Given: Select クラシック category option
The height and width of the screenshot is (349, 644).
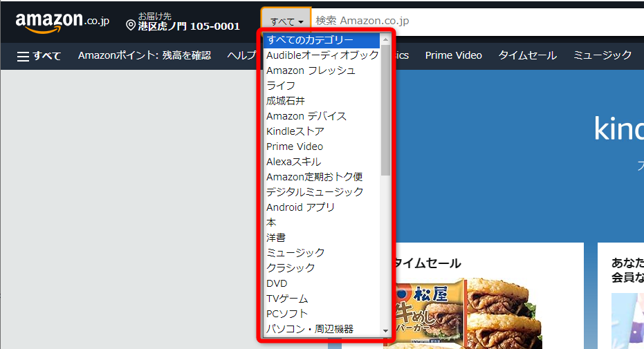Looking at the screenshot, I should (322, 268).
